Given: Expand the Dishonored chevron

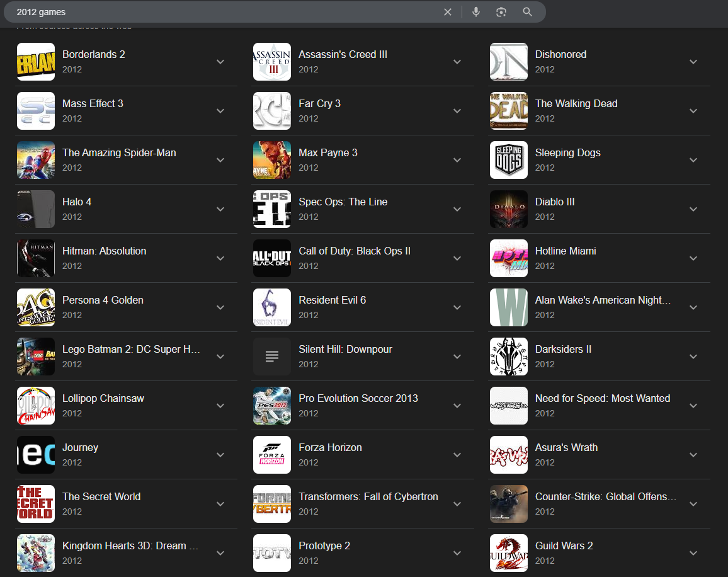Looking at the screenshot, I should (693, 62).
